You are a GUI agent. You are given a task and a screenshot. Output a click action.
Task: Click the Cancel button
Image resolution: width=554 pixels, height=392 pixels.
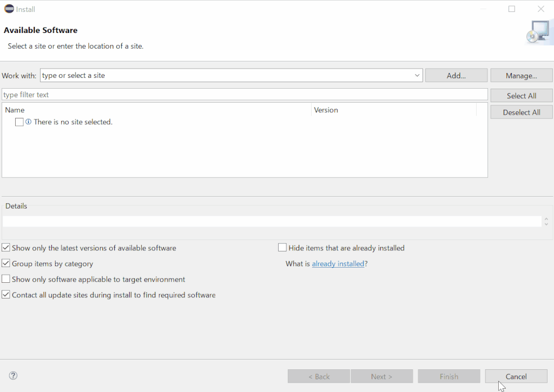point(516,376)
